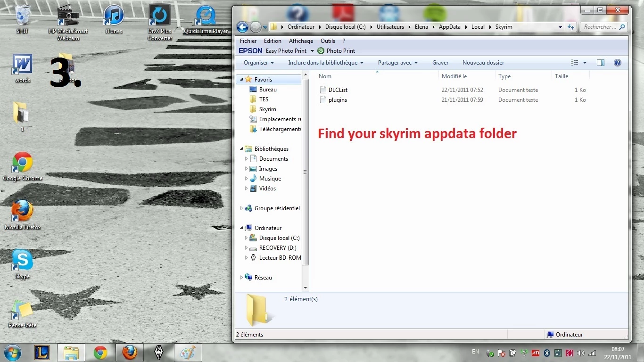Image resolution: width=644 pixels, height=362 pixels.
Task: Click the Rechercher search box
Action: [x=604, y=27]
